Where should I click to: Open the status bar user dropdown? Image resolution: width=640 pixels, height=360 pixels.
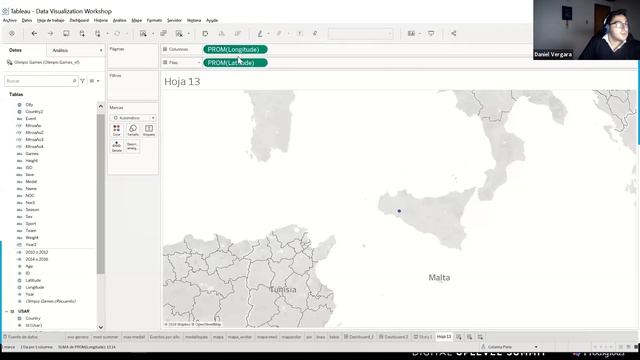coord(536,347)
